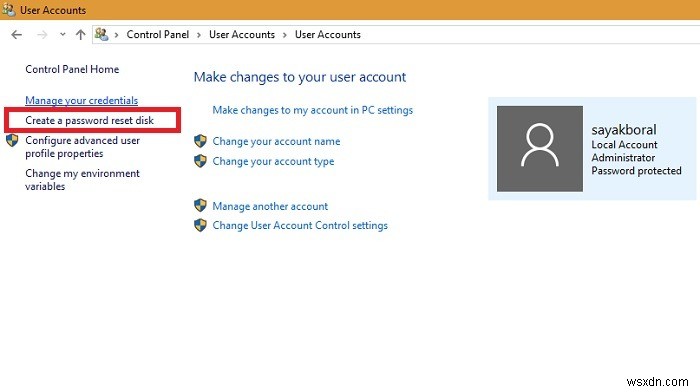Click shield icon next to Change your account type
Screen dimensions: 700x392
coord(200,161)
